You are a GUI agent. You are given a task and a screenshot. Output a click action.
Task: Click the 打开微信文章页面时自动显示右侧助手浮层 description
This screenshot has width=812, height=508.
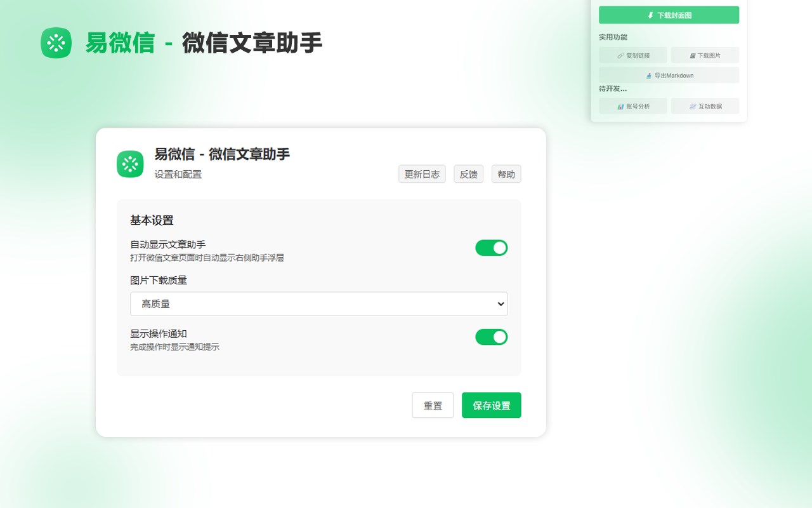207,258
